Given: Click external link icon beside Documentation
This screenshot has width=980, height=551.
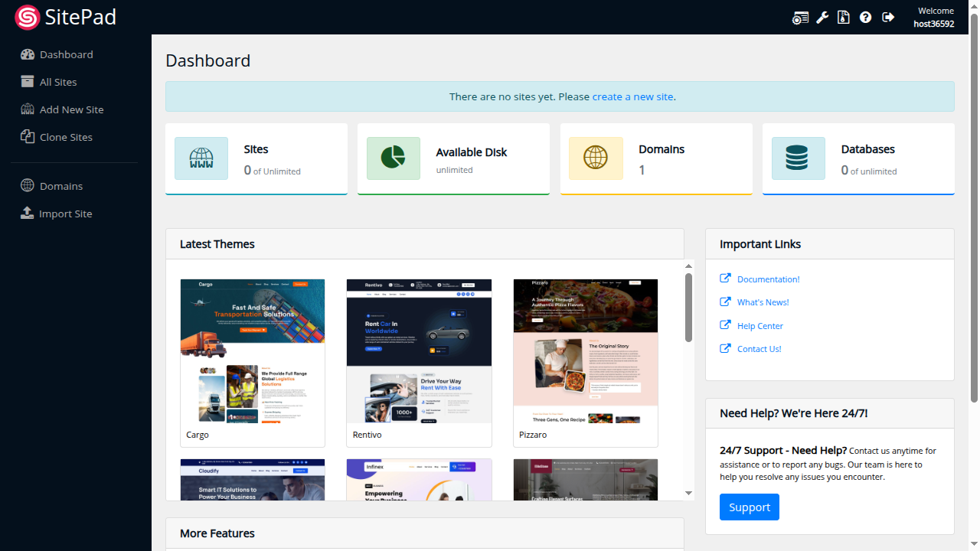Looking at the screenshot, I should (726, 279).
